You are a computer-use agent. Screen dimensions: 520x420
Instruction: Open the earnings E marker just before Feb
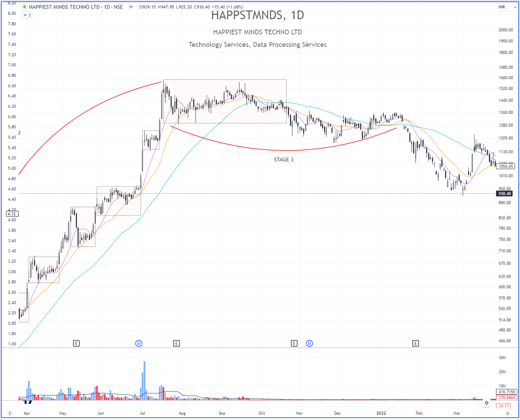(415, 343)
